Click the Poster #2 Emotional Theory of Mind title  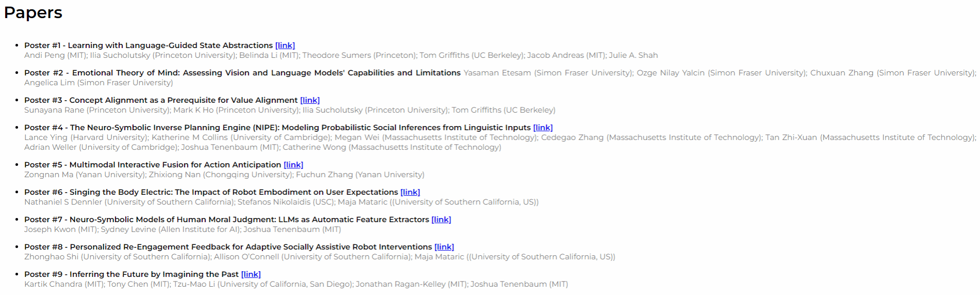coord(242,73)
